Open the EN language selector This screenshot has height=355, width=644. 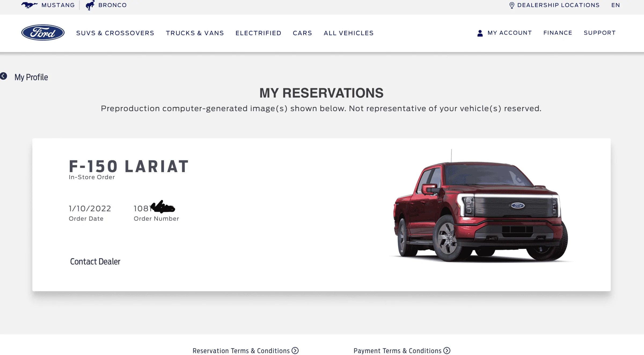pos(616,5)
